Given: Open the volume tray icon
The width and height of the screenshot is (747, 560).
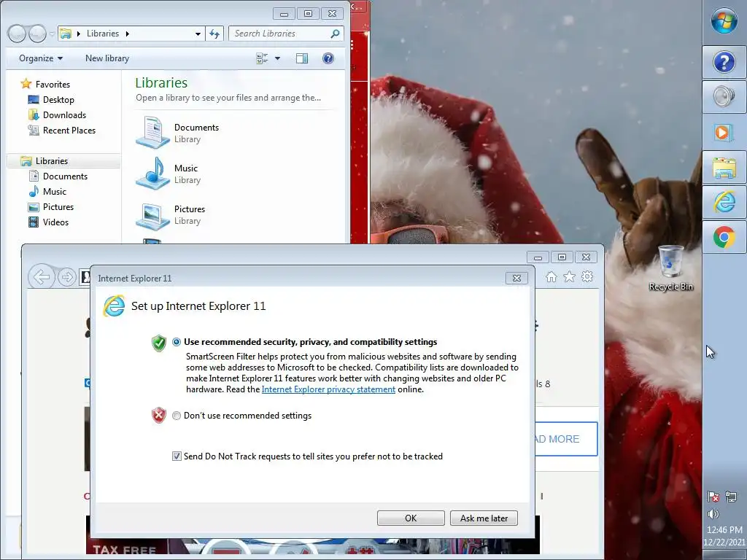Looking at the screenshot, I should click(713, 514).
